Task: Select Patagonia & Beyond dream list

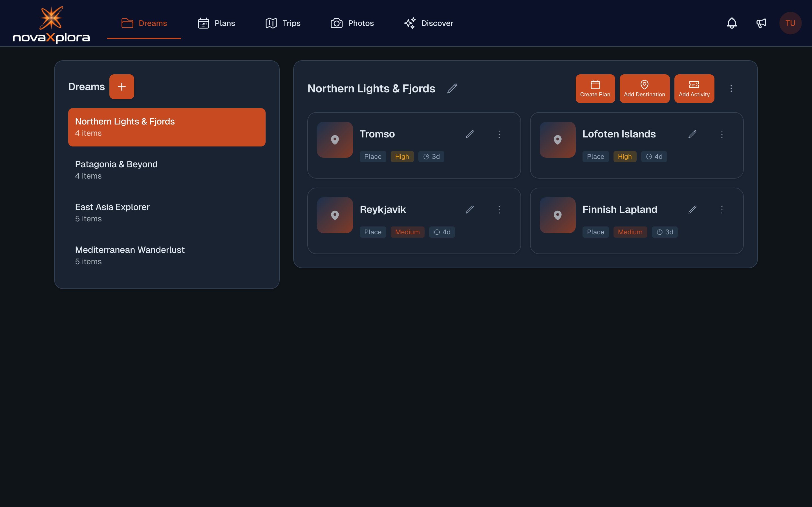Action: 166,170
